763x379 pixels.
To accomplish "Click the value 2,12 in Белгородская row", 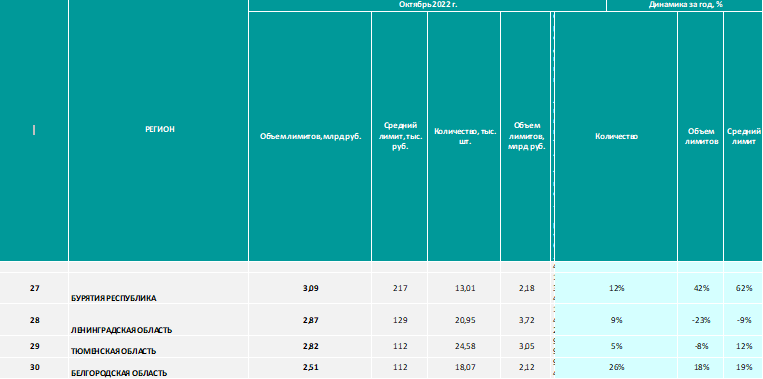I will point(526,368).
